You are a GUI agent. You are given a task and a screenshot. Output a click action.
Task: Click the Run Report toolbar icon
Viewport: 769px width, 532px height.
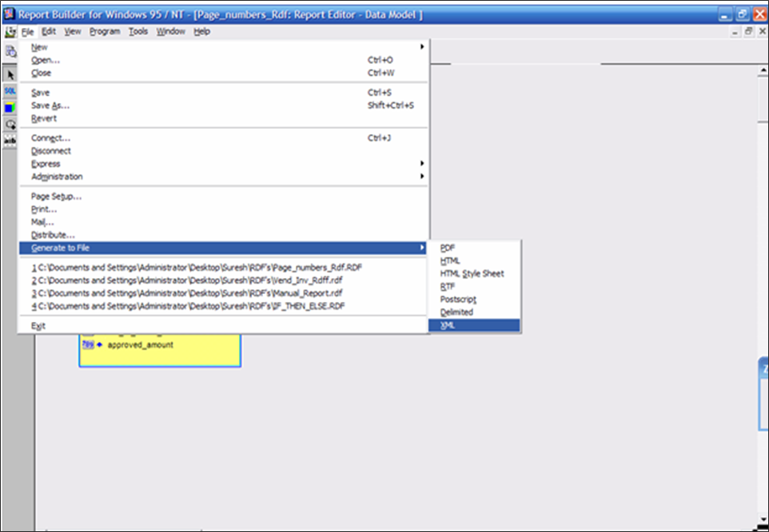[10, 32]
